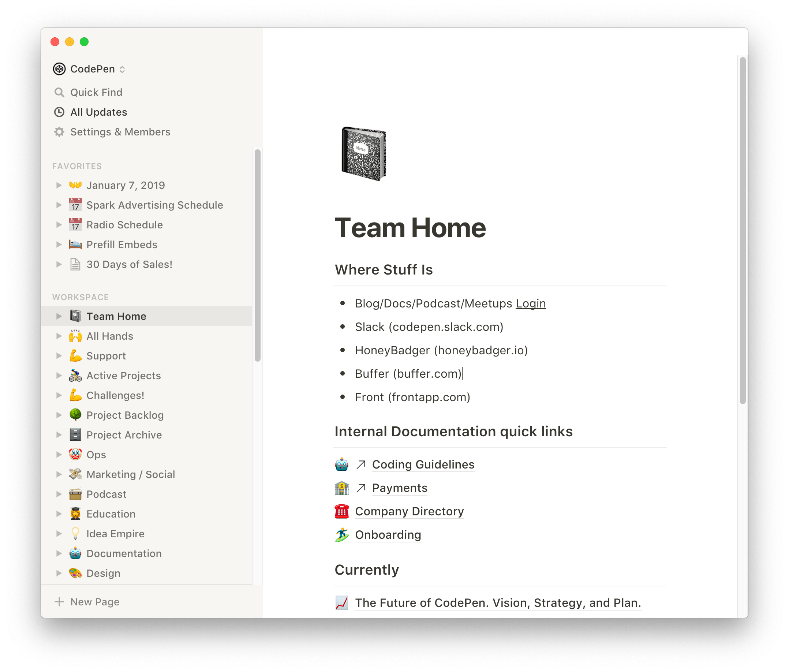Click the main page vertical scrollbar

click(x=743, y=231)
